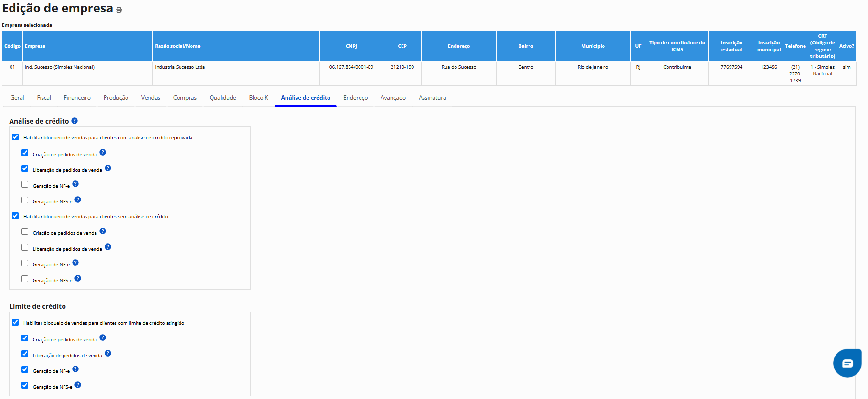The width and height of the screenshot is (868, 399).
Task: Check Criação de pedidos de venda sem análise
Action: (x=25, y=232)
